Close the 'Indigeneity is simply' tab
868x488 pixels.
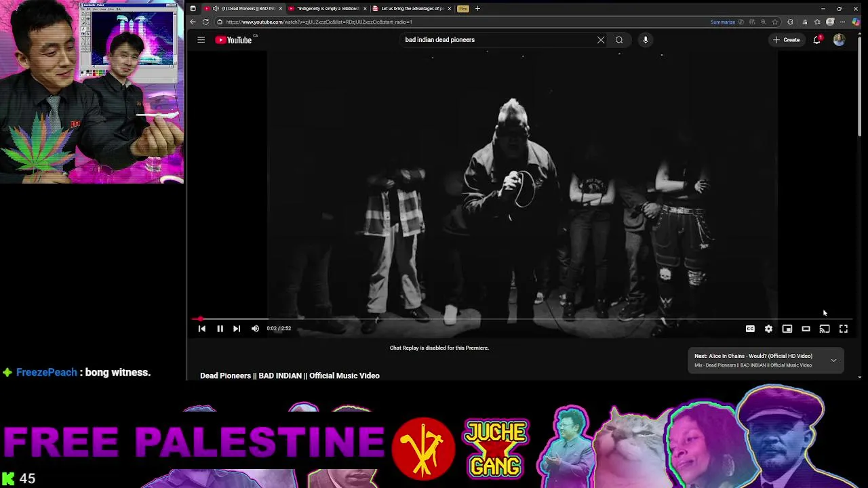(365, 9)
